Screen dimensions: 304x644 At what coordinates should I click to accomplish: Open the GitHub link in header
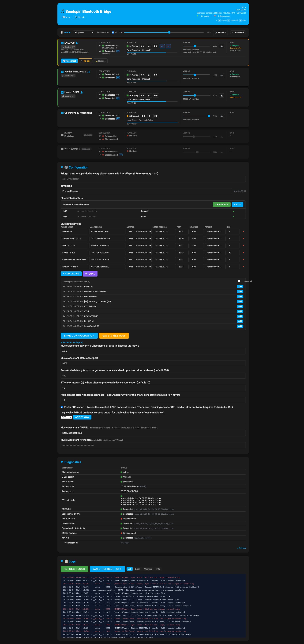pos(80,17)
